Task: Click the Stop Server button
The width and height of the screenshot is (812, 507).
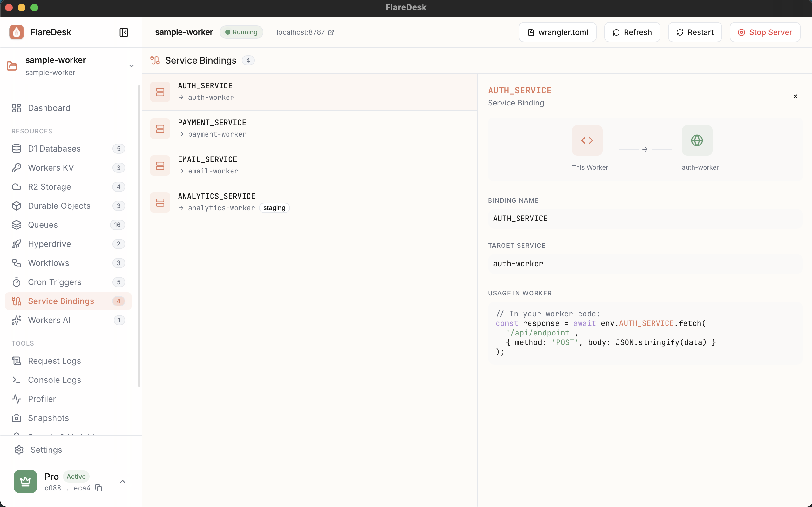Action: pos(765,32)
